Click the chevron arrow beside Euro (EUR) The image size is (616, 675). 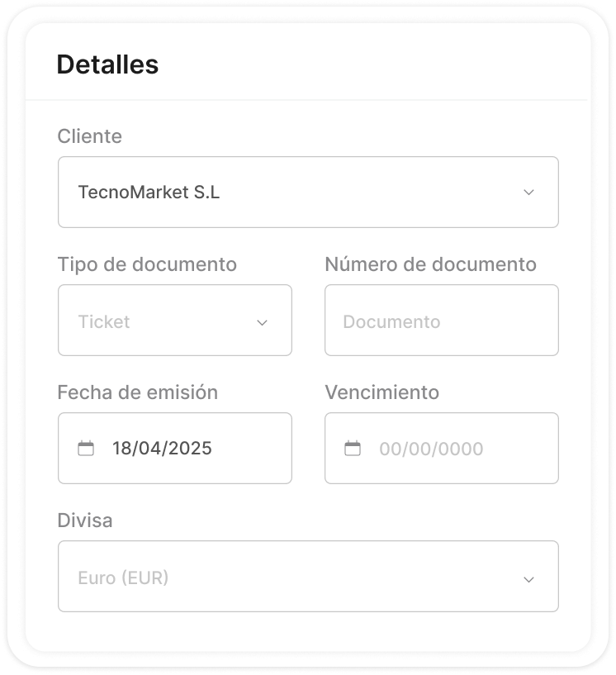[529, 578]
